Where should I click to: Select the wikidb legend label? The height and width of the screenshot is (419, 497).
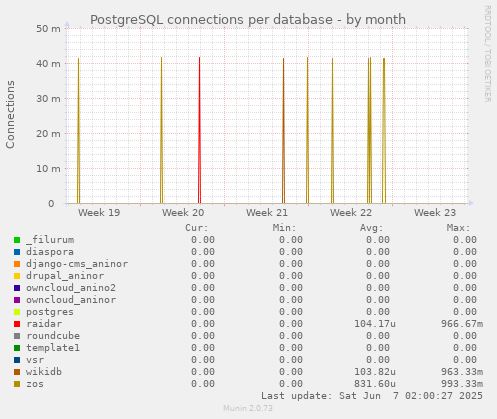(44, 372)
